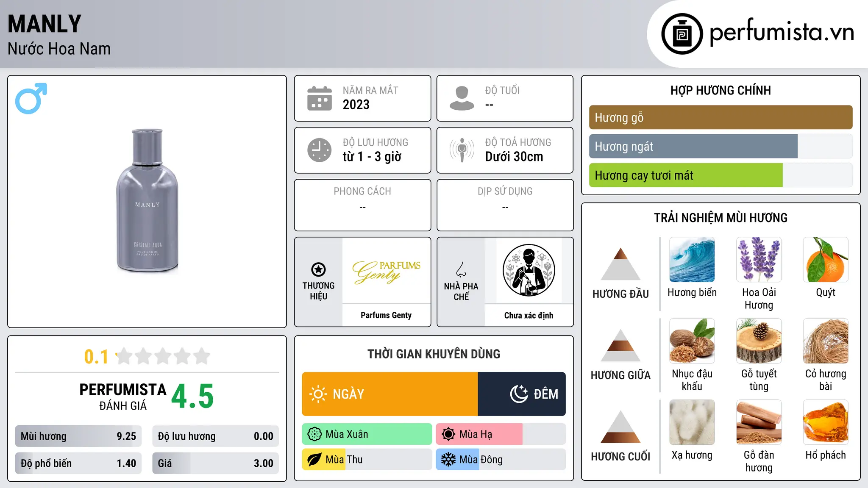868x488 pixels.
Task: Select the Cỏ hương bài vetiver image
Action: pos(826,341)
